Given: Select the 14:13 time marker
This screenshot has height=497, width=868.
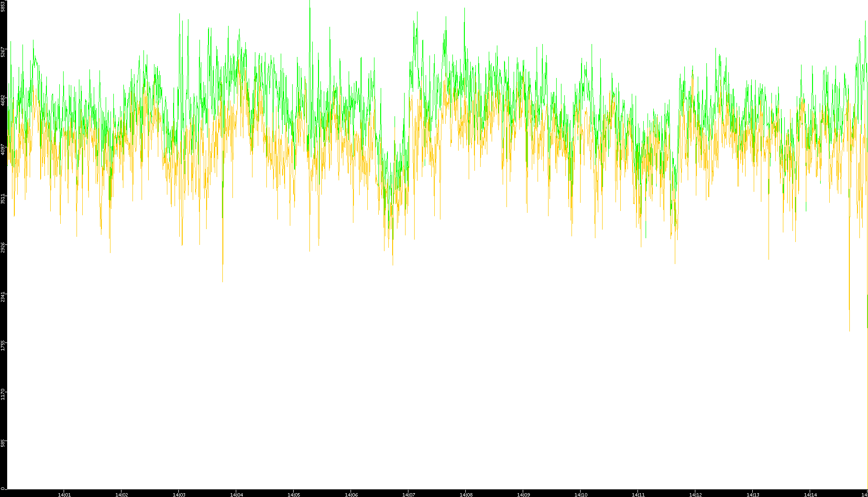Looking at the screenshot, I should click(753, 494).
